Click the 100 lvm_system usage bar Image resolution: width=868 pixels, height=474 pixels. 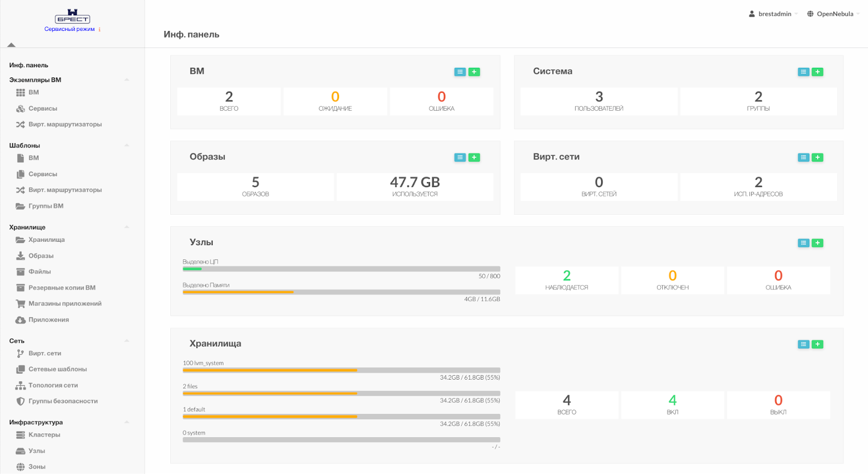[x=341, y=370]
